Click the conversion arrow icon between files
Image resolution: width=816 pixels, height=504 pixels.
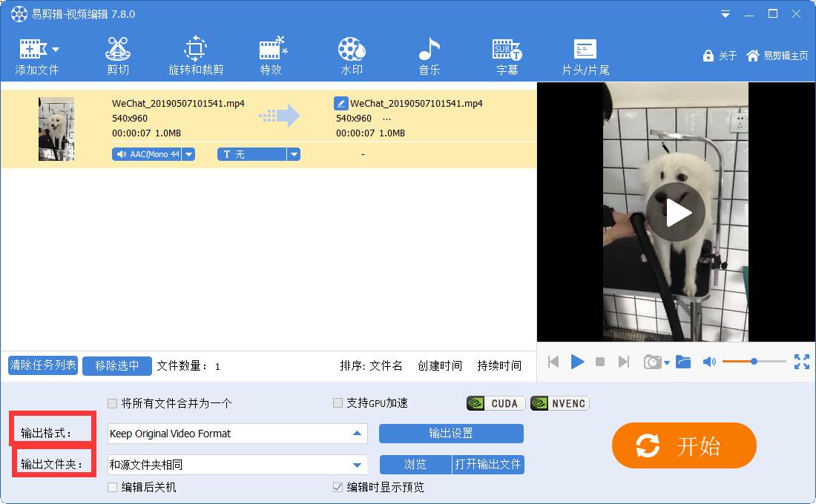pyautogui.click(x=280, y=116)
